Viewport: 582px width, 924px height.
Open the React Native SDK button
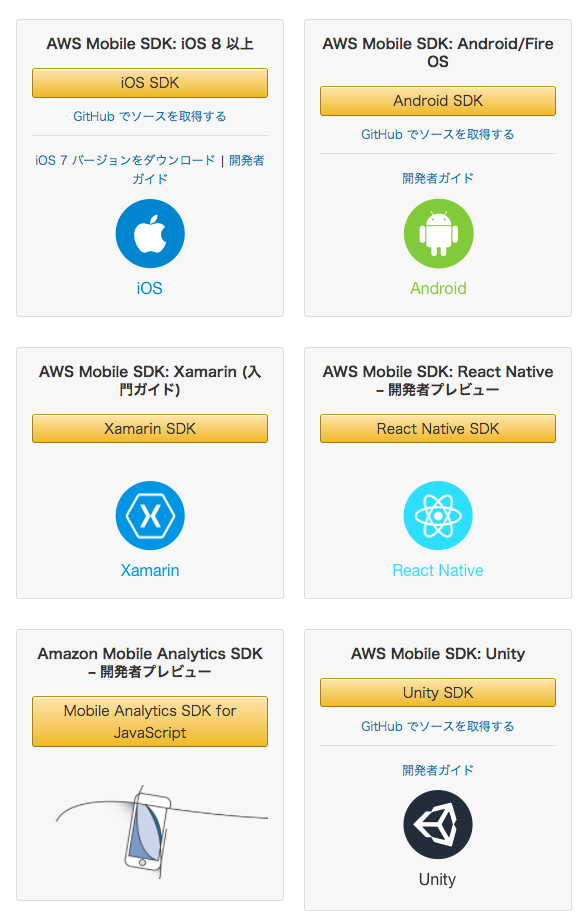(x=438, y=428)
